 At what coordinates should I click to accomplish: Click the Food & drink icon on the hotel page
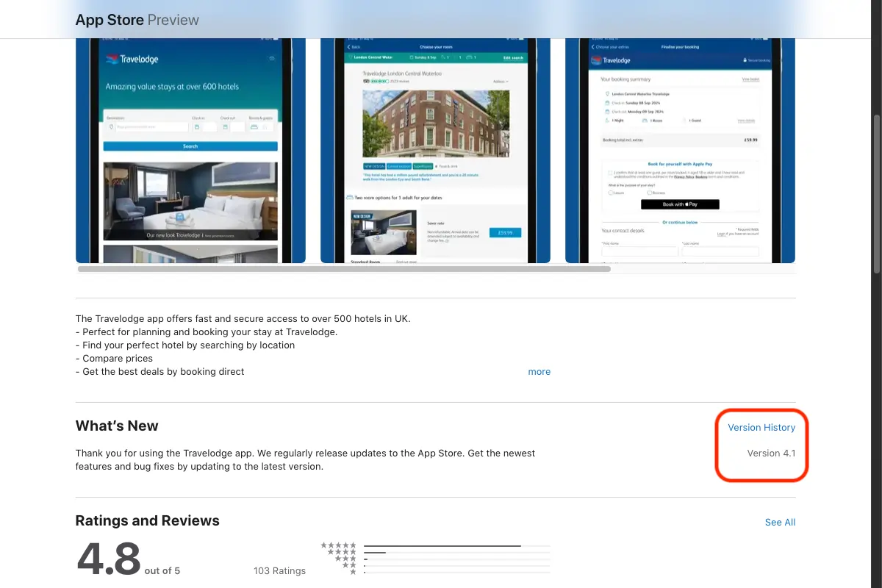(x=436, y=166)
